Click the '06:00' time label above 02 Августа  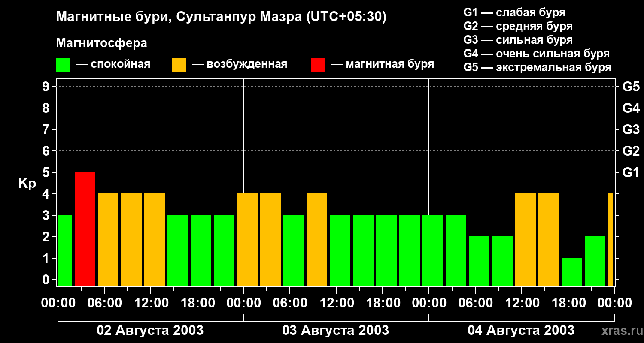[104, 303]
